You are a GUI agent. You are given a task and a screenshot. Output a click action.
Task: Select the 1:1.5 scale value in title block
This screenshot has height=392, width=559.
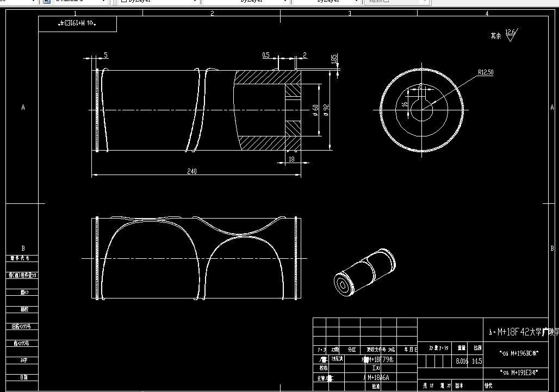[x=477, y=361]
